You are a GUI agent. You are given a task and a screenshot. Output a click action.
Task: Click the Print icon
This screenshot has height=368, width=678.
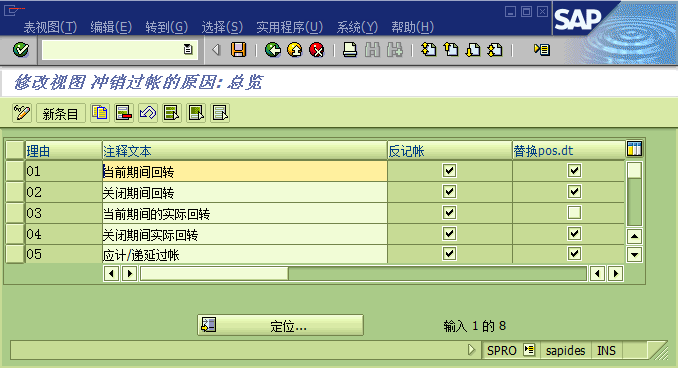coord(350,50)
